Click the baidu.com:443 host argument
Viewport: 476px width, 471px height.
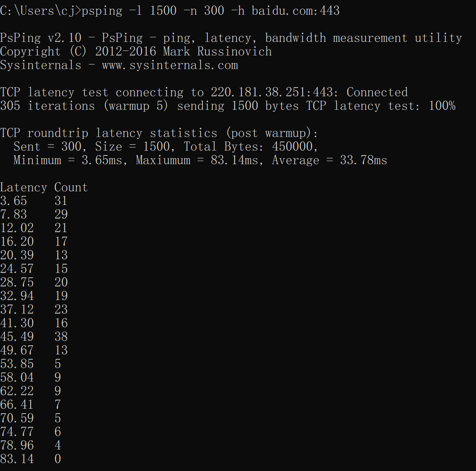tap(295, 11)
